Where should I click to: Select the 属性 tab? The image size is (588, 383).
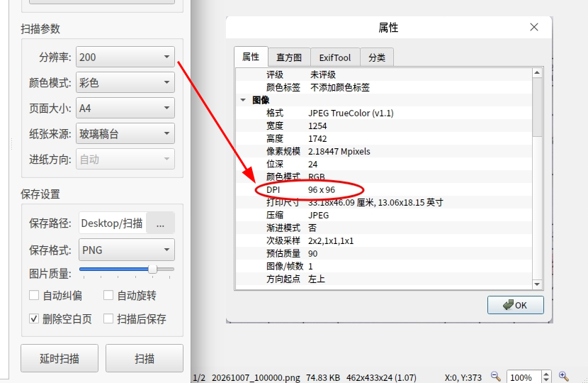(x=251, y=57)
